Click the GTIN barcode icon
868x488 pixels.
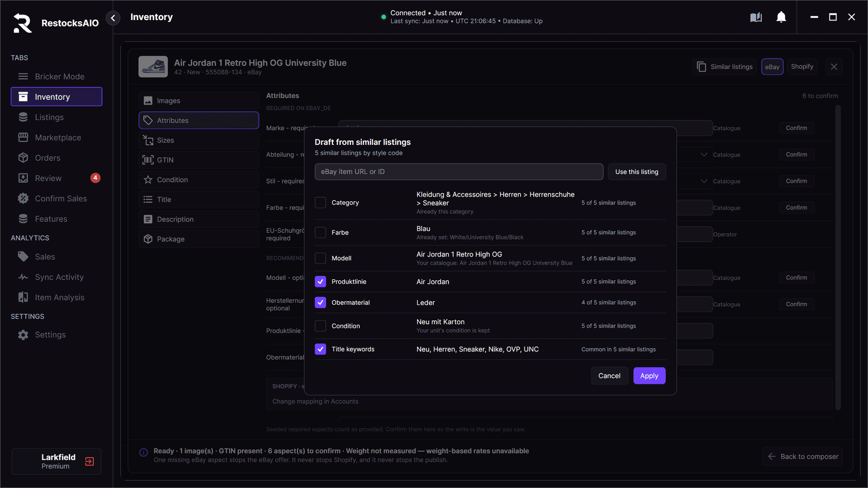pos(148,160)
